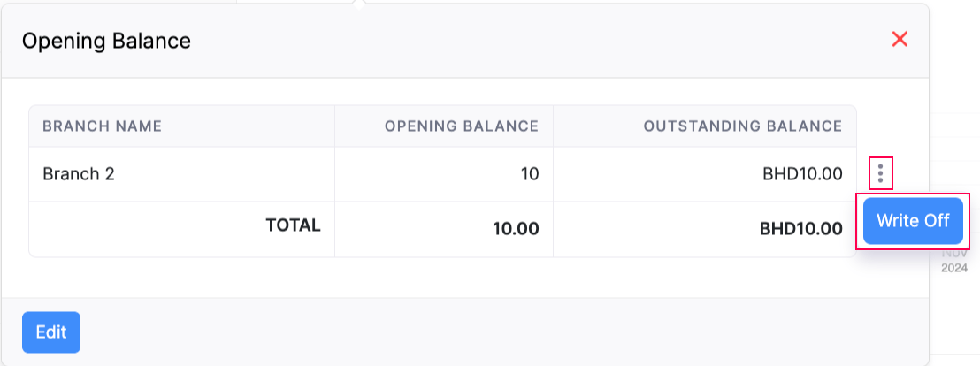Viewport: 980px width, 366px height.
Task: Click blank dialog space below the table
Action: pyautogui.click(x=442, y=278)
